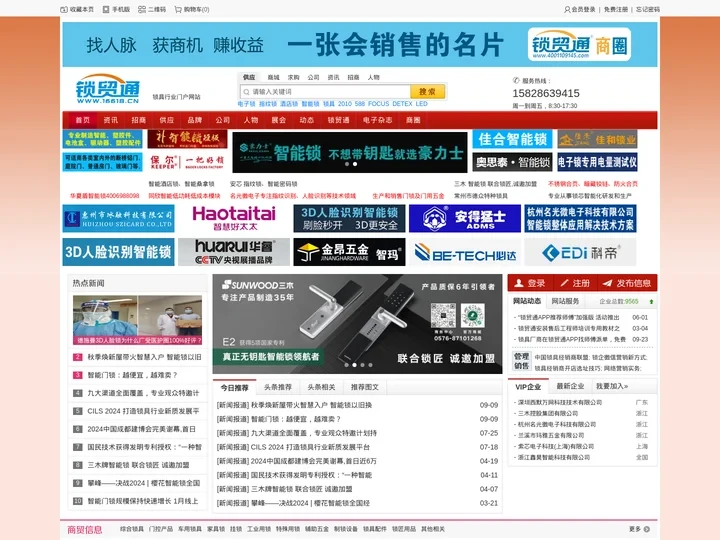Open the 锁贸通商圈 top blue banner

(x=360, y=45)
